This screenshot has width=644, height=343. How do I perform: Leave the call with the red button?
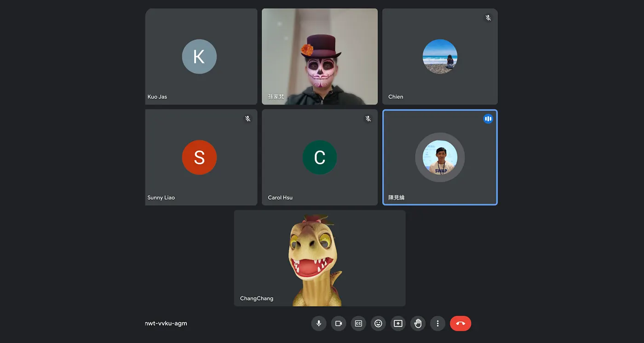coord(460,323)
